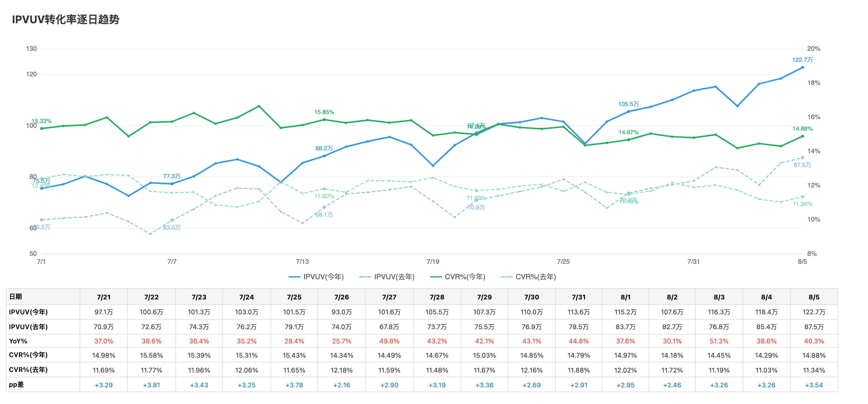This screenshot has width=868, height=404.
Task: Click the chart title IPVUV转化率逐日趋势
Action: [66, 20]
